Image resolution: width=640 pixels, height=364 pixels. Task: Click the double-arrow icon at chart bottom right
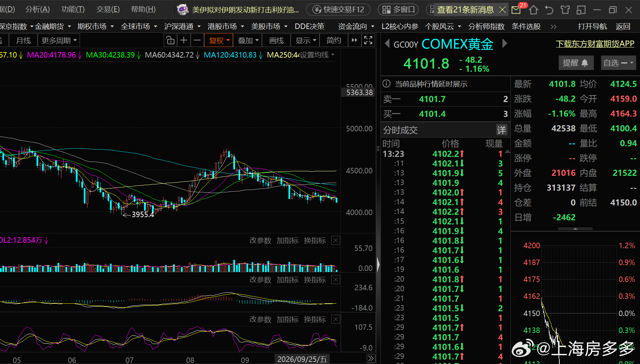[371, 358]
